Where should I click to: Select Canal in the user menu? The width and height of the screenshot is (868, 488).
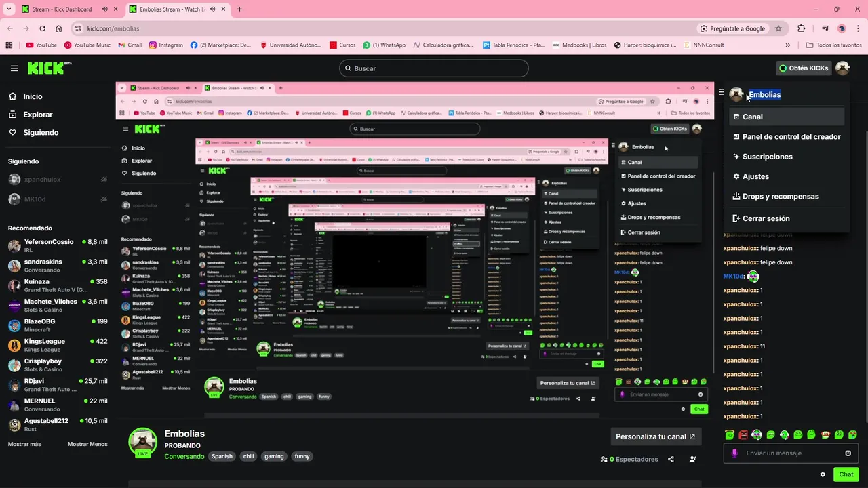point(787,117)
